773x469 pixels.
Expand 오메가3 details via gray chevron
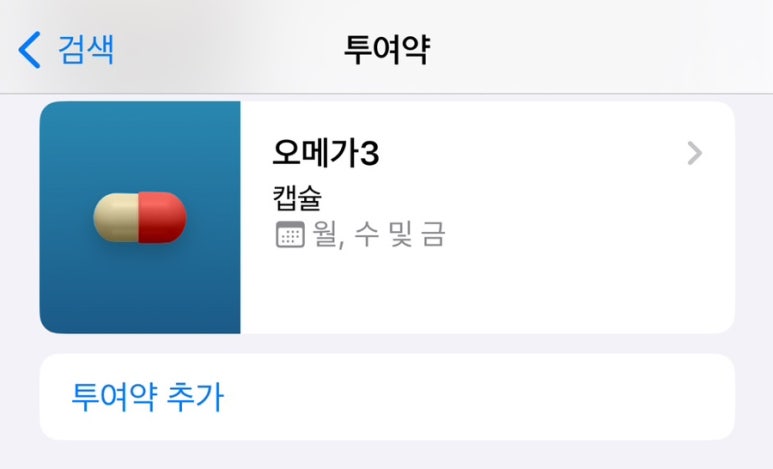point(695,153)
